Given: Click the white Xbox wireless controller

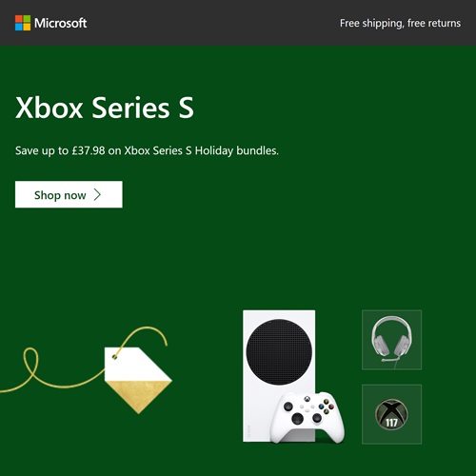Looking at the screenshot, I should click(x=307, y=417).
